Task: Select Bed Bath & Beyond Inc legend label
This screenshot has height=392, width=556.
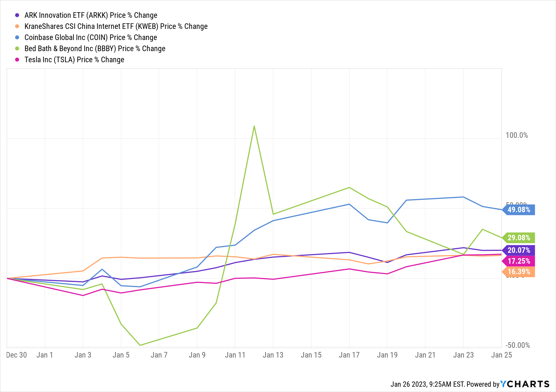Action: 95,48
